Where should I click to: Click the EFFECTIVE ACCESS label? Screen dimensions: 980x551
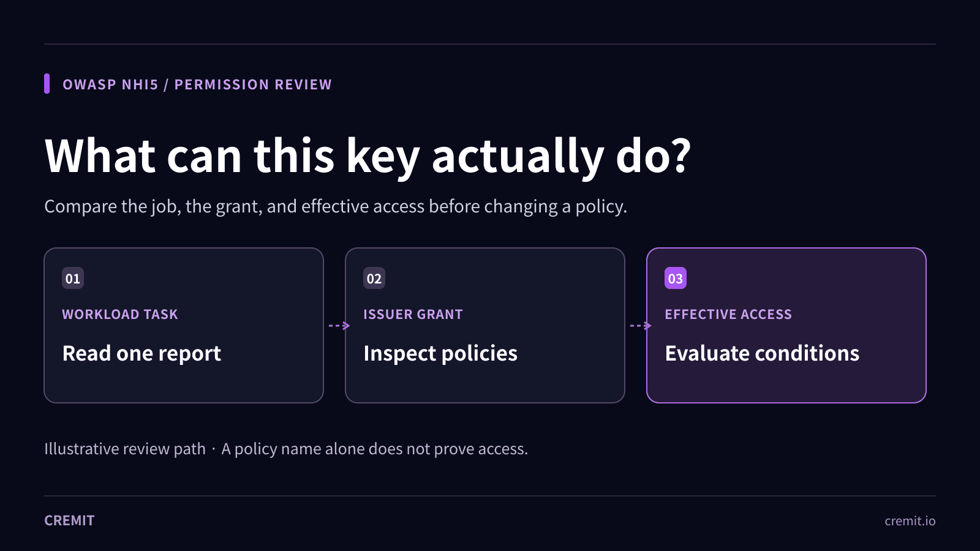[728, 315]
